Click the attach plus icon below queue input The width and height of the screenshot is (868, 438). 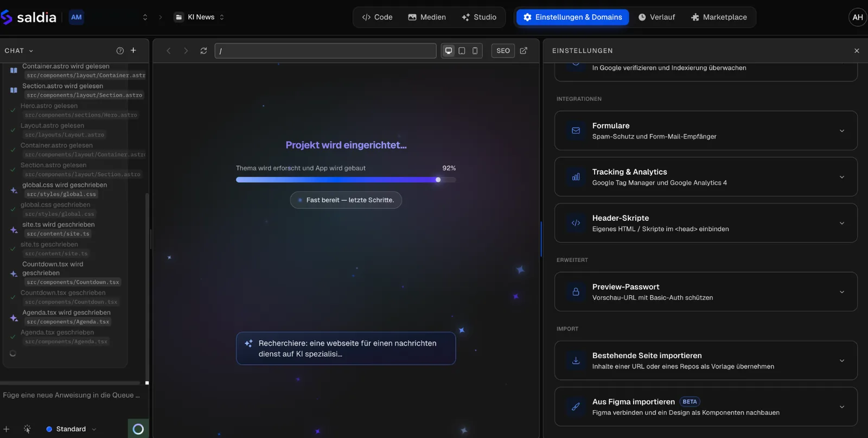pos(7,429)
